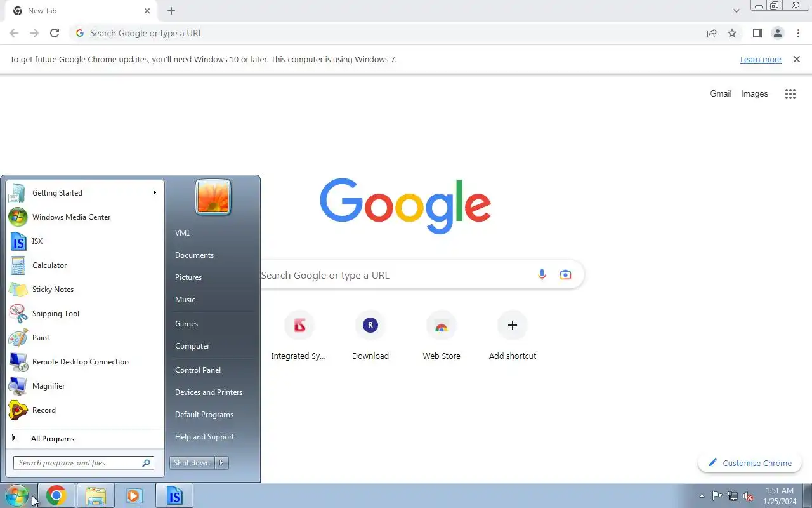Click the Windows Start orb
Viewport: 812px width, 508px height.
click(17, 495)
